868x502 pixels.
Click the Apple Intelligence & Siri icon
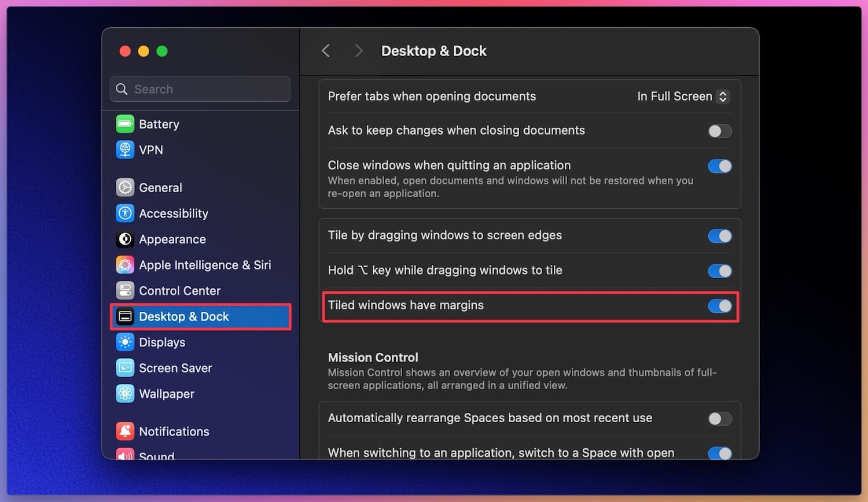coord(125,265)
